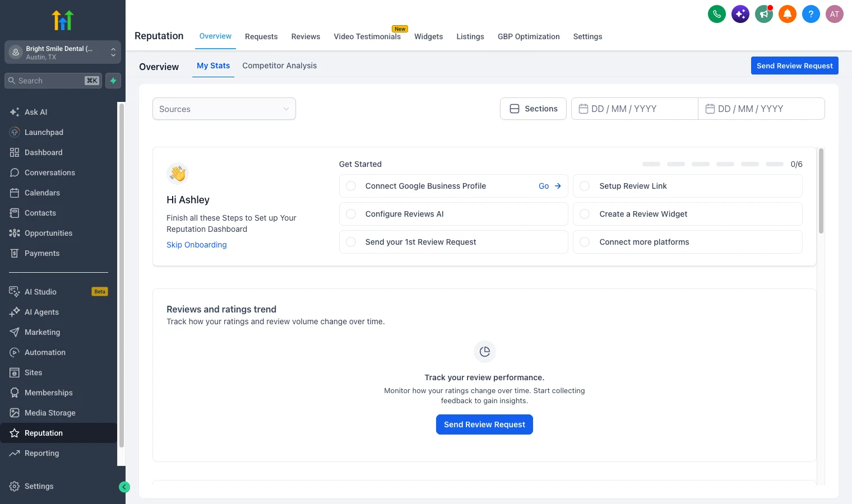Viewport: 852px width, 504px height.
Task: Select the Setup Review Link radio circle
Action: 585,186
